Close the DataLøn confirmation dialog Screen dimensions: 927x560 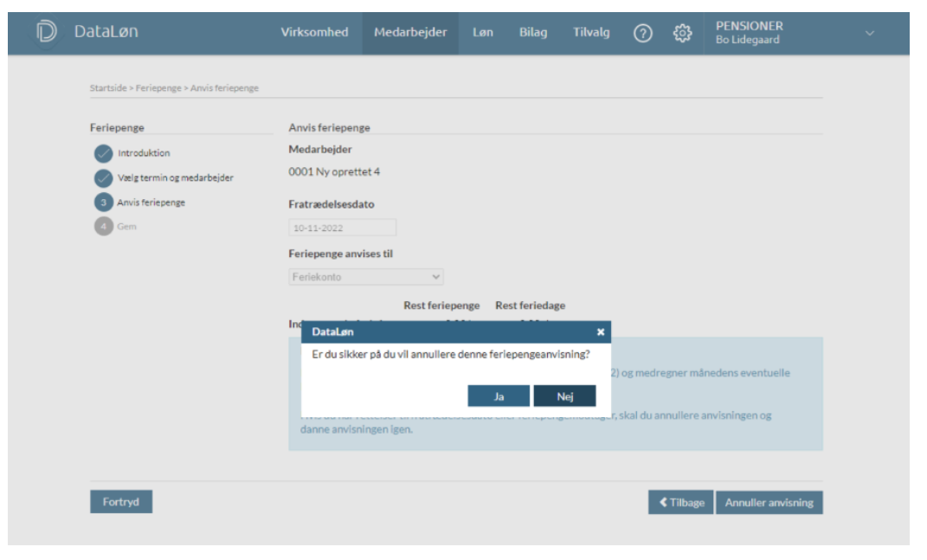coord(601,331)
